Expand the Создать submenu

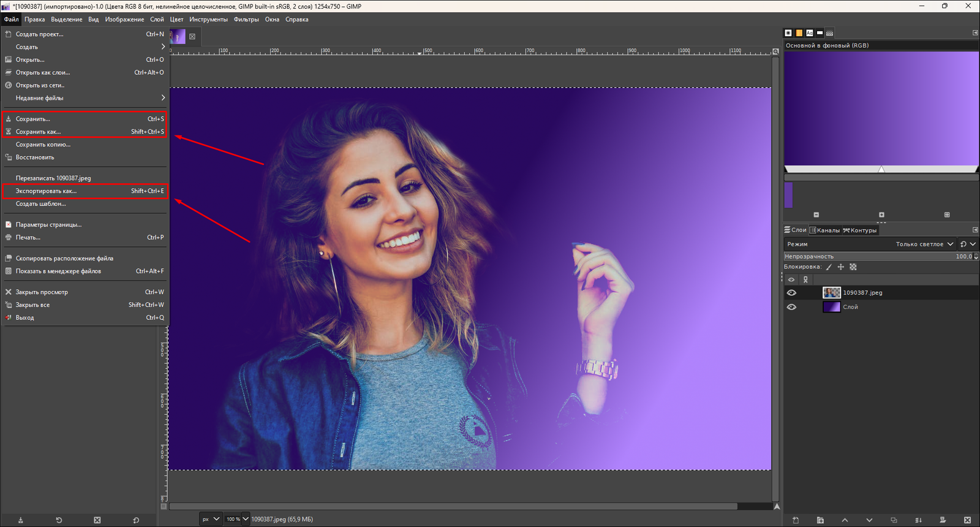[x=85, y=47]
